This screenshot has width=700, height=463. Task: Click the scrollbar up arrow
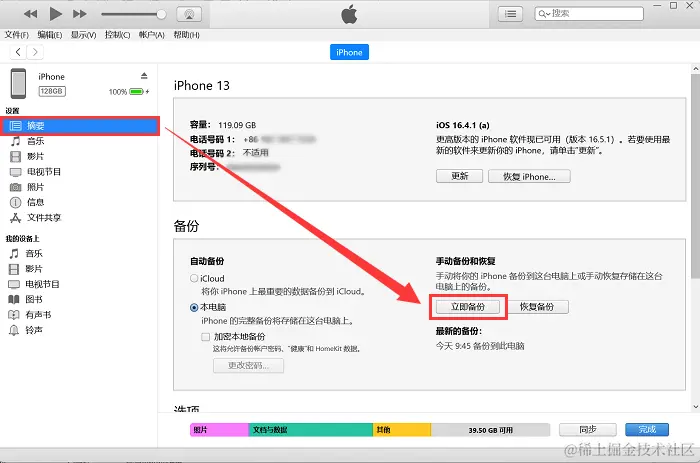pyautogui.click(x=696, y=69)
